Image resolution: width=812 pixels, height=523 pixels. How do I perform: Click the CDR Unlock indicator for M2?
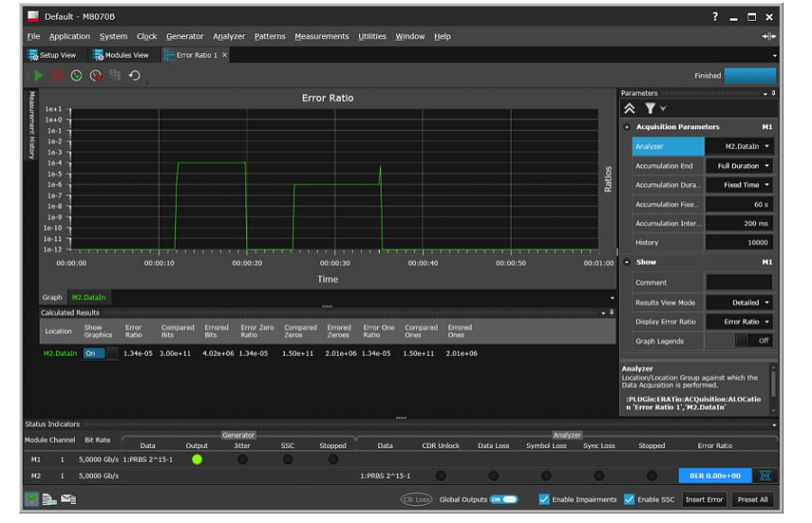440,475
